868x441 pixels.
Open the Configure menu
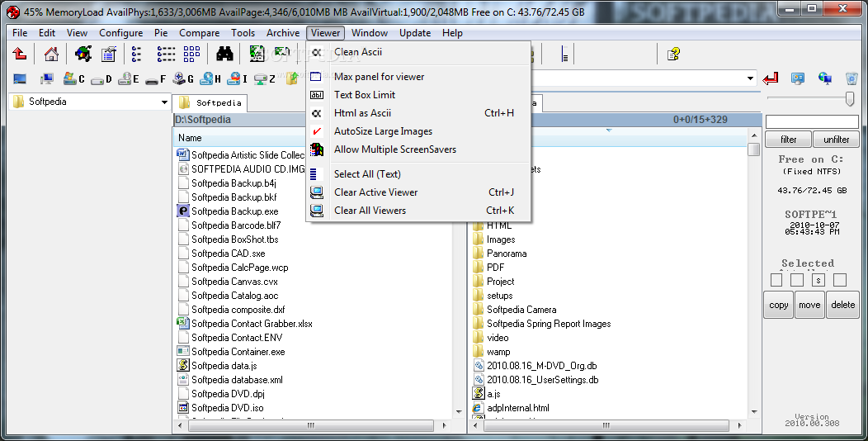(120, 33)
